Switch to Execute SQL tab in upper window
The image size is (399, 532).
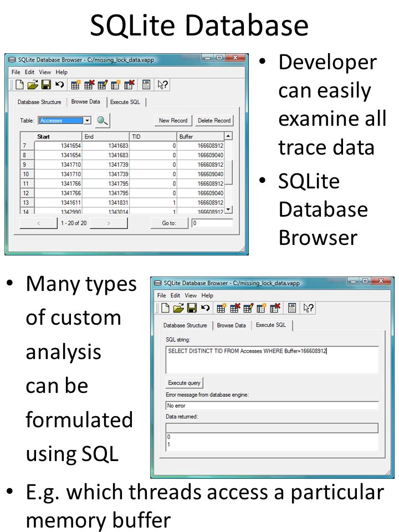pyautogui.click(x=125, y=102)
